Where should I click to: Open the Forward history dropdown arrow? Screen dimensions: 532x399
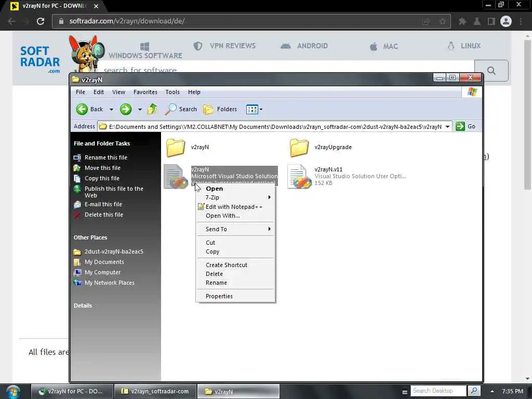pos(140,110)
